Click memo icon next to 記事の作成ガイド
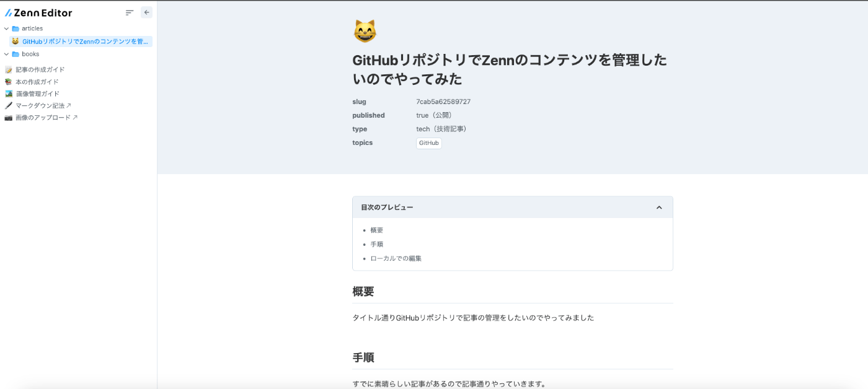The image size is (868, 389). 9,70
